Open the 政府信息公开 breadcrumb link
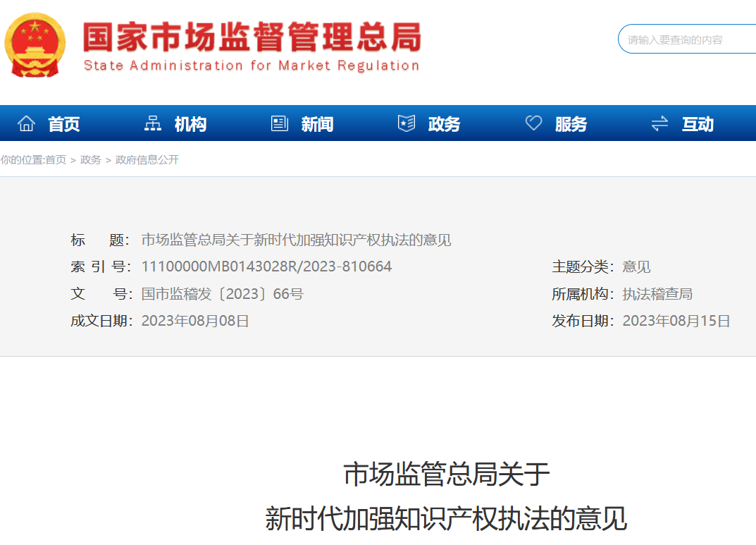 pyautogui.click(x=147, y=160)
